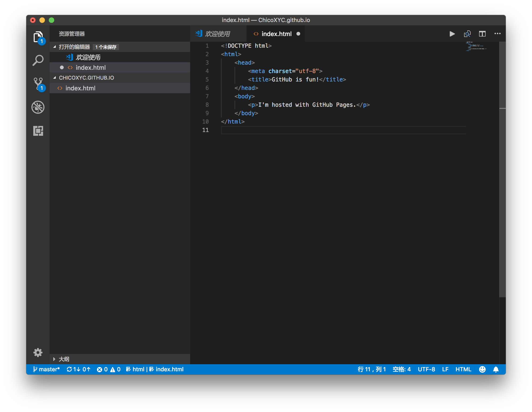Click the Run play button in editor toolbar
The image size is (532, 412).
pos(452,34)
